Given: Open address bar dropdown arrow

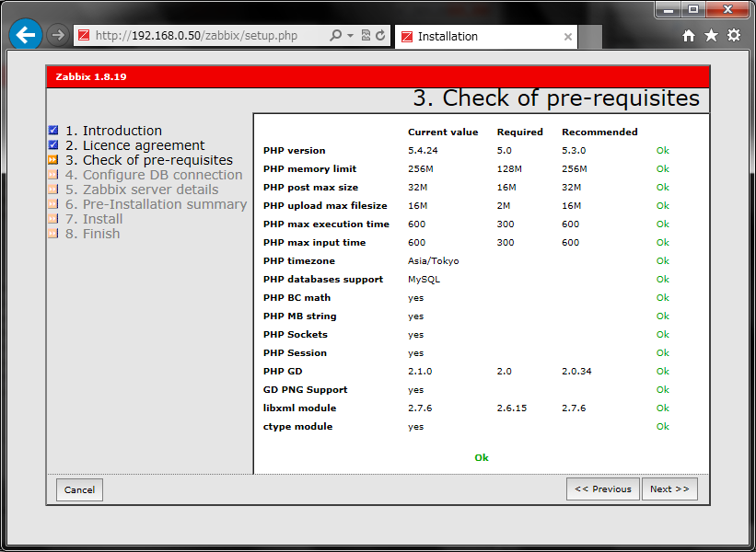Looking at the screenshot, I should 351,36.
